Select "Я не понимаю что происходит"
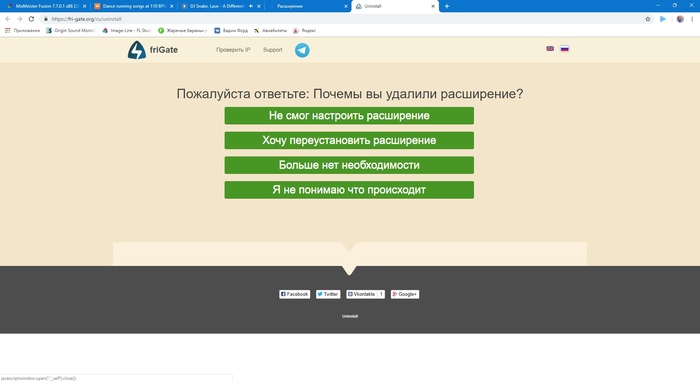Viewport: 700px width, 382px height. [349, 190]
